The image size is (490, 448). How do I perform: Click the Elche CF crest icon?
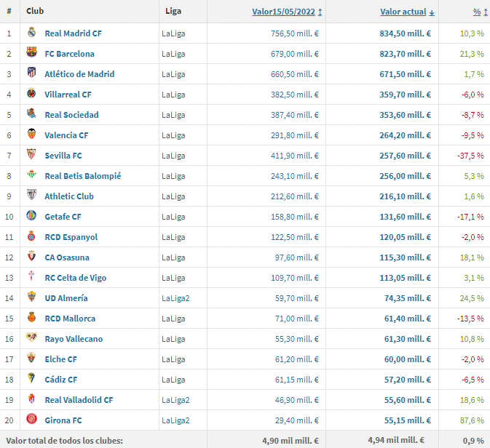[x=31, y=358]
